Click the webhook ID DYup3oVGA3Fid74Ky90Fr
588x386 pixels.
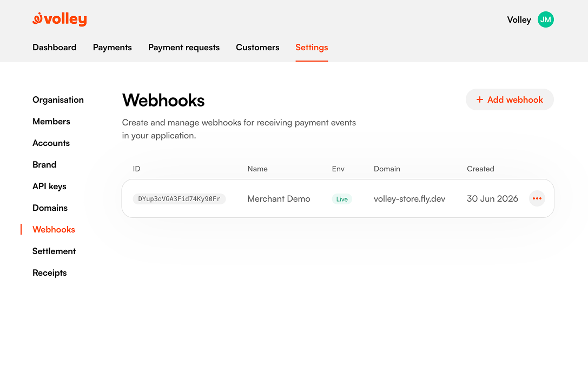179,198
